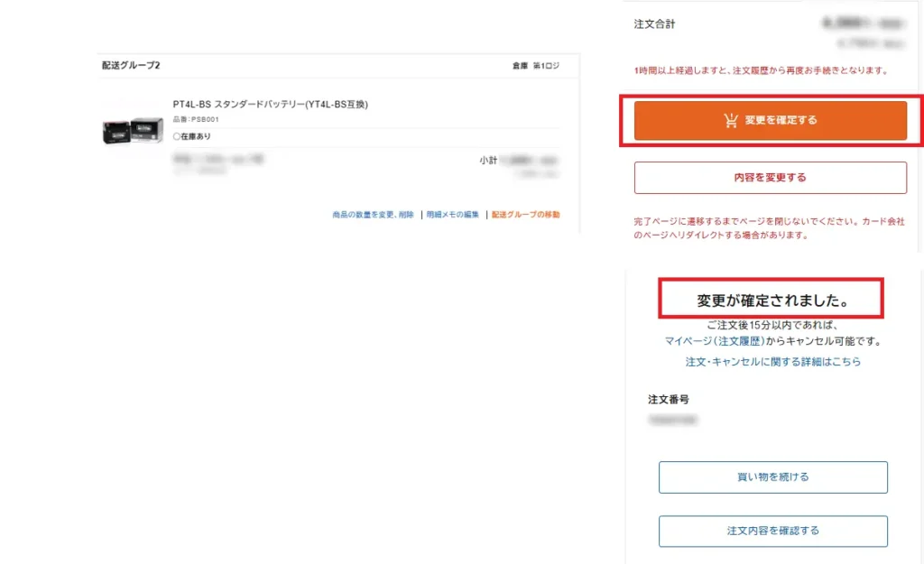Click the 在庫あり stock status circle
The height and width of the screenshot is (564, 924).
[x=177, y=136]
